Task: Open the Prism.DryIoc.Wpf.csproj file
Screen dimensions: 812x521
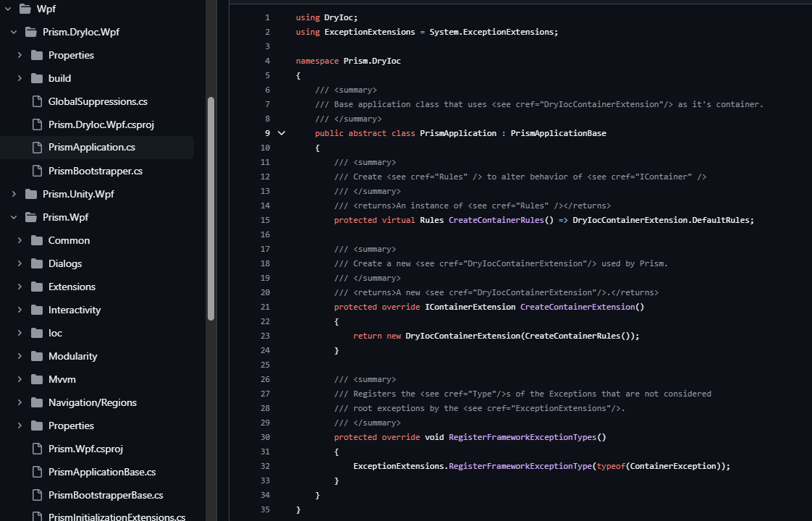Action: click(101, 124)
